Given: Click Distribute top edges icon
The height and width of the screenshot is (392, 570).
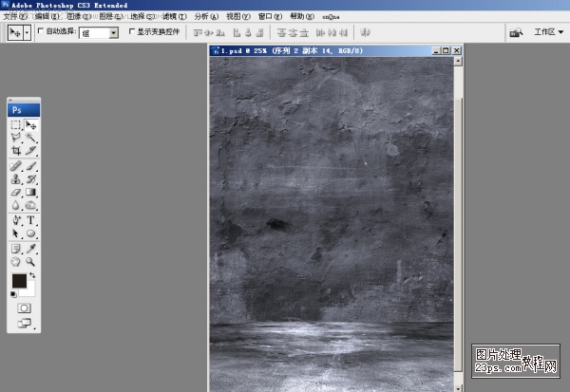Looking at the screenshot, I should point(281,32).
